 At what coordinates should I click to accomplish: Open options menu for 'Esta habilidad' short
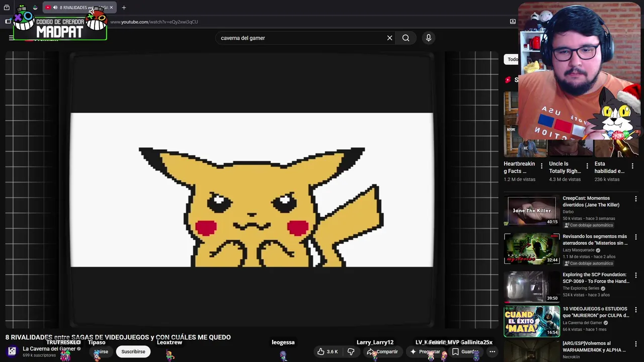tap(632, 166)
